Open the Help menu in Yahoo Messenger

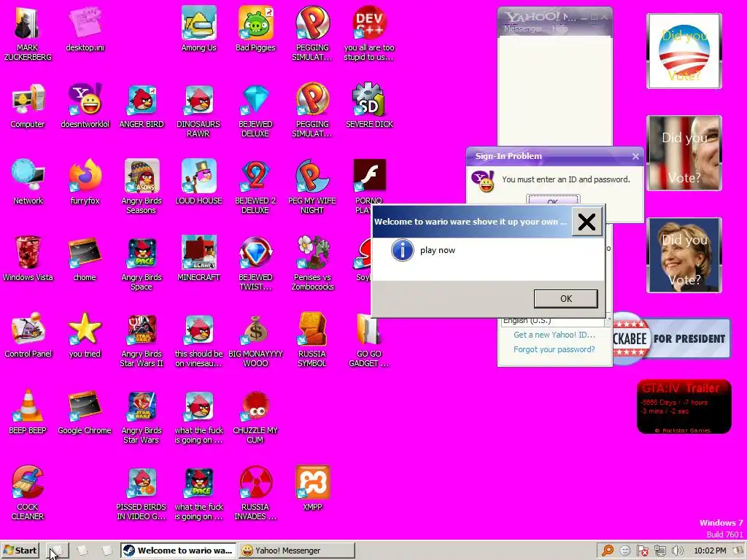click(560, 28)
